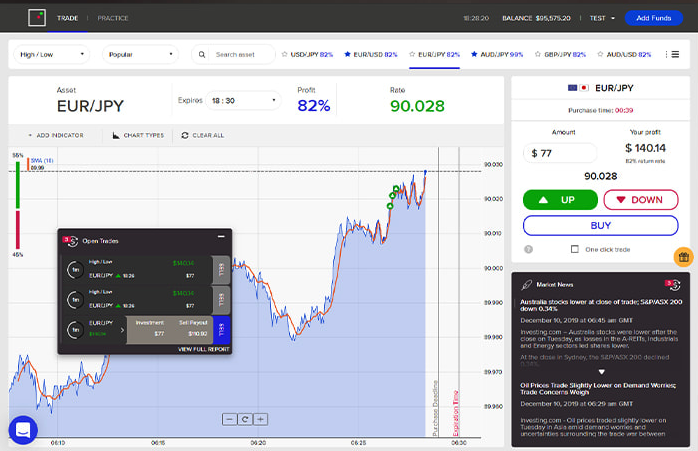
Task: Enable the One click trade checkbox
Action: pyautogui.click(x=574, y=249)
